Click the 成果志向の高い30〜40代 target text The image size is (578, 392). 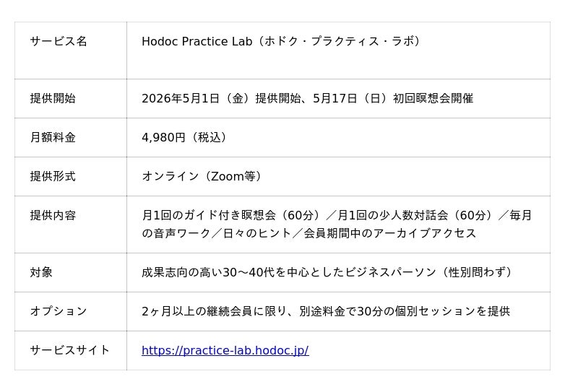point(208,272)
